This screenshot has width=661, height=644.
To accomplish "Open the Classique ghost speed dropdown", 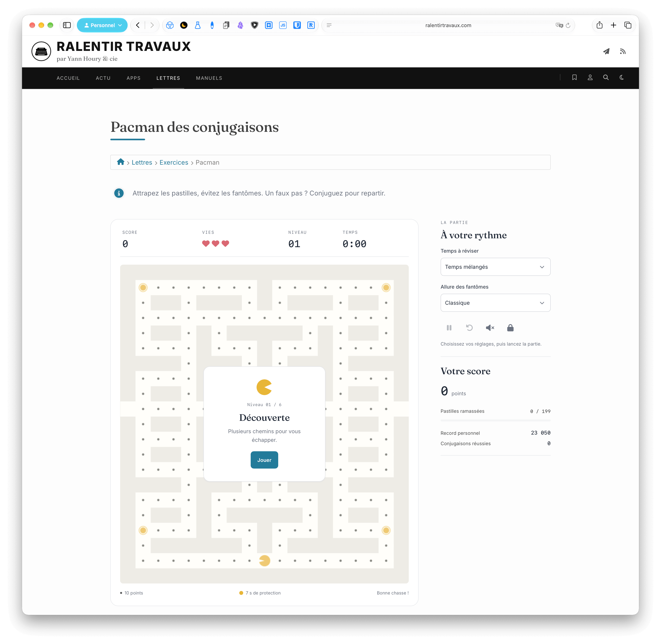I will tap(495, 302).
